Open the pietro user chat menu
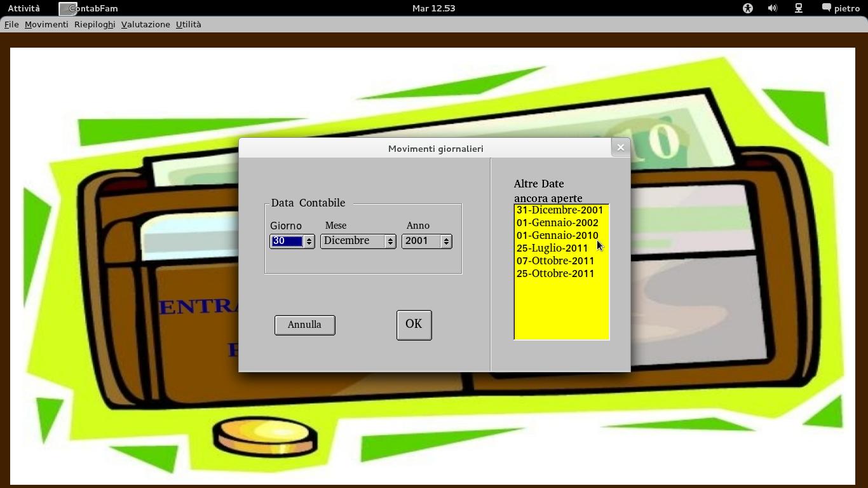This screenshot has height=488, width=868. [841, 8]
